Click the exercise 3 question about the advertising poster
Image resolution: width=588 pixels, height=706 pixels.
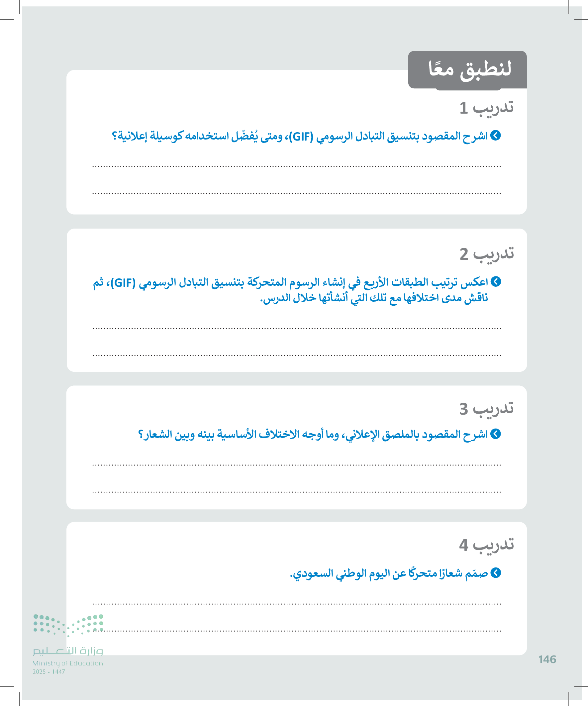[x=313, y=434]
